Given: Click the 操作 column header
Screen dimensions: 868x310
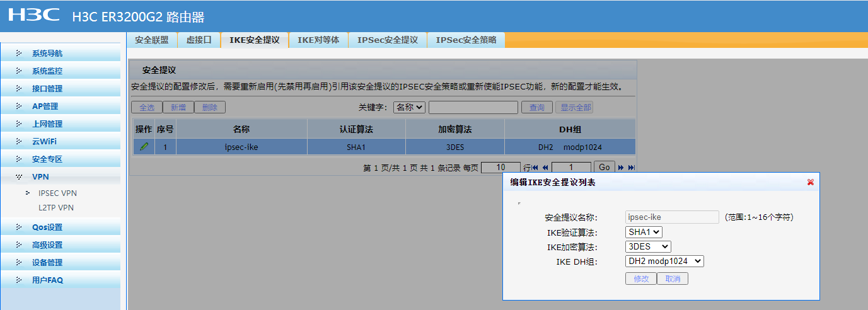Looking at the screenshot, I should click(x=144, y=129).
